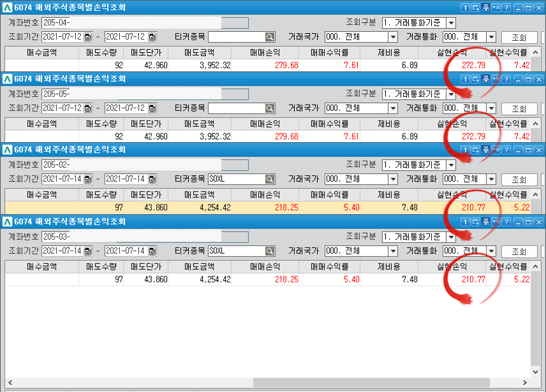Click the screen number '1' icon in 205-05 window

click(x=465, y=79)
